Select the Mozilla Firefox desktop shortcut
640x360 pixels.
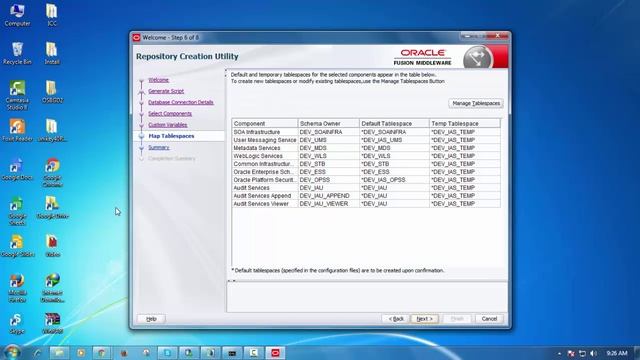click(x=17, y=288)
